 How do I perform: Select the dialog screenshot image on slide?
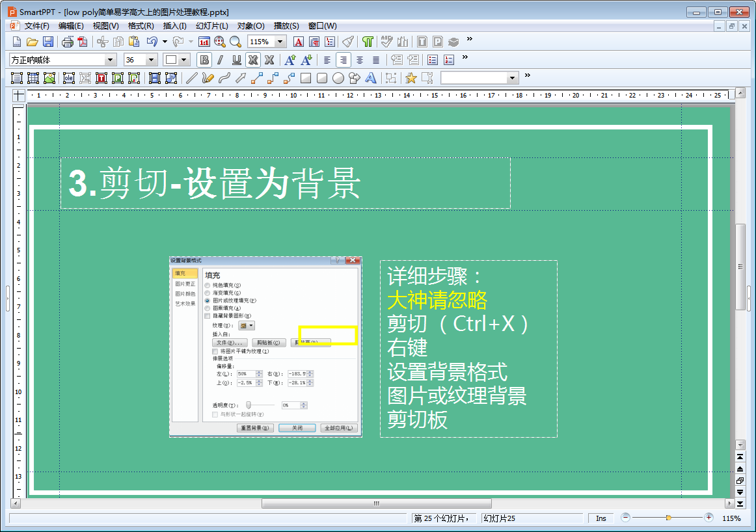[x=265, y=347]
